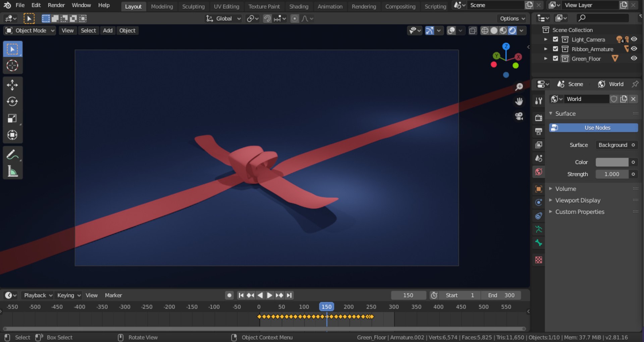The height and width of the screenshot is (342, 644).
Task: Switch to the Shading workspace tab
Action: tap(299, 6)
